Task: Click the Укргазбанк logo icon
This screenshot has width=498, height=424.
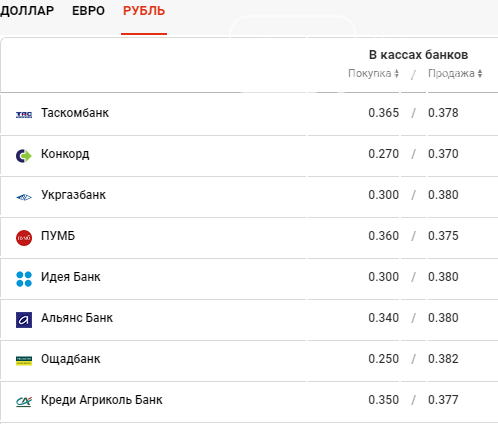Action: click(x=24, y=197)
